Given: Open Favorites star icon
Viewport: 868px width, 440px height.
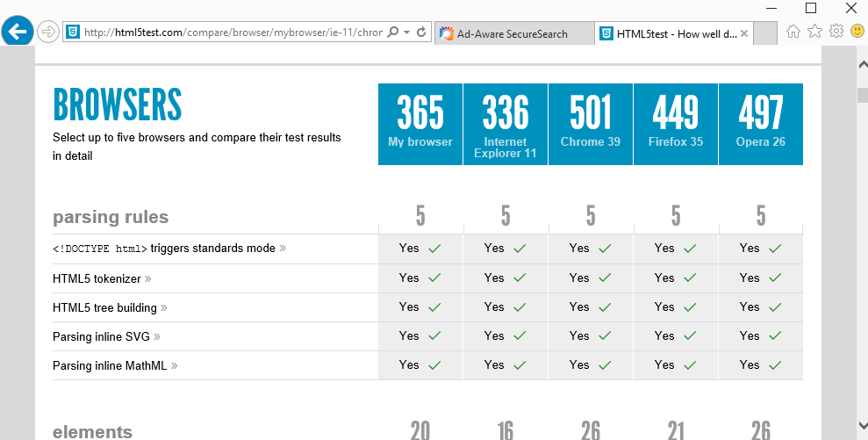Looking at the screenshot, I should click(x=814, y=31).
